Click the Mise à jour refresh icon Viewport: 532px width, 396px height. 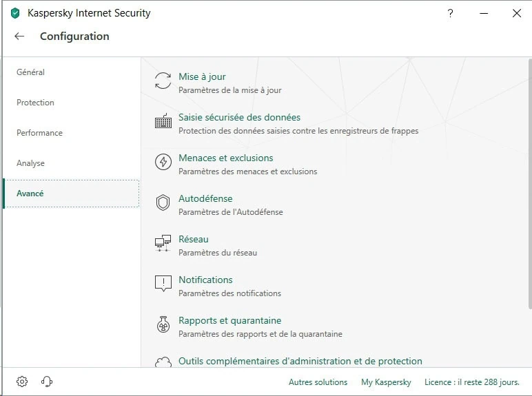[163, 81]
